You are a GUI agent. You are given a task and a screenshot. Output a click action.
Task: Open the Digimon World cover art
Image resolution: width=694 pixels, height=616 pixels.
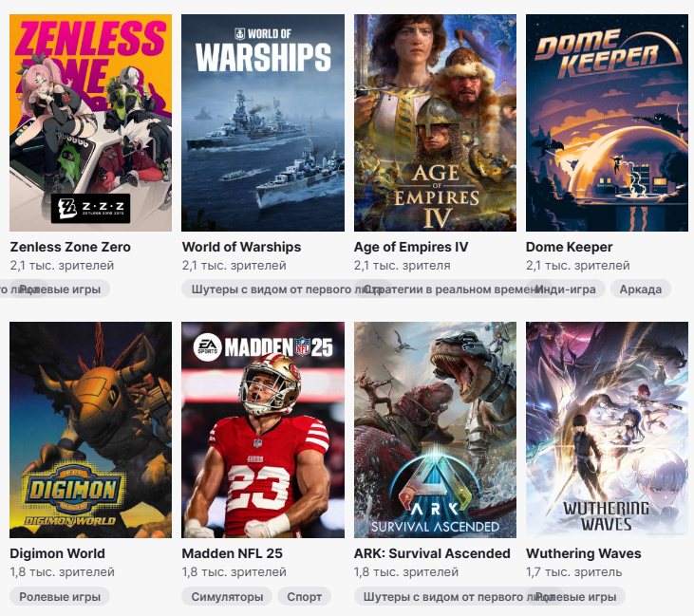point(91,430)
